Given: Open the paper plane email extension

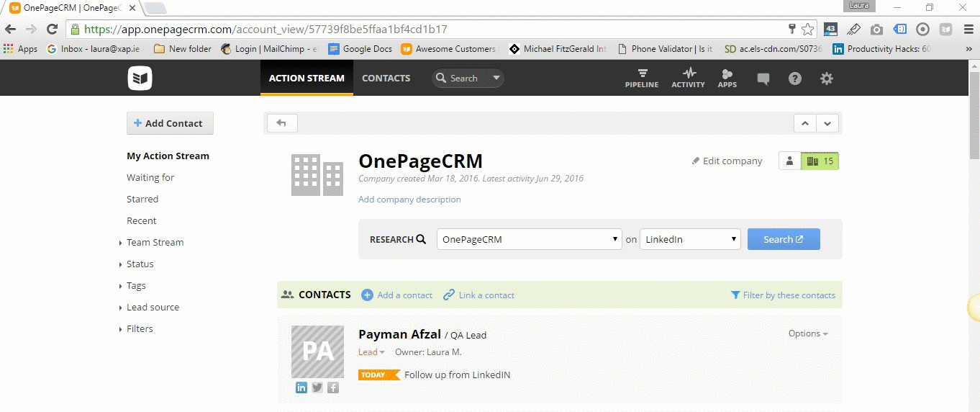Looking at the screenshot, I should click(853, 30).
